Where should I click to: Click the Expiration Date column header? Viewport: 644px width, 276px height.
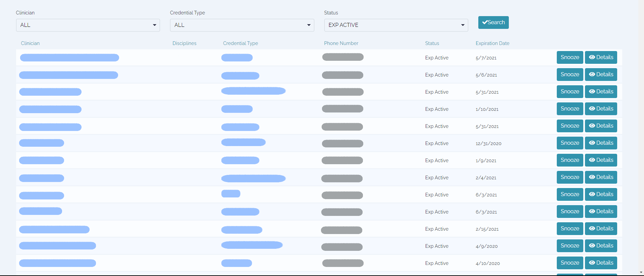click(492, 43)
